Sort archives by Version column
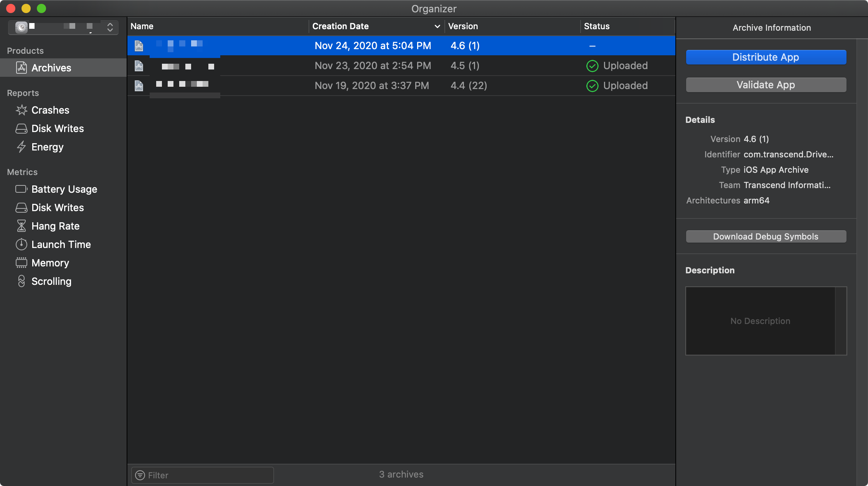 pos(512,26)
